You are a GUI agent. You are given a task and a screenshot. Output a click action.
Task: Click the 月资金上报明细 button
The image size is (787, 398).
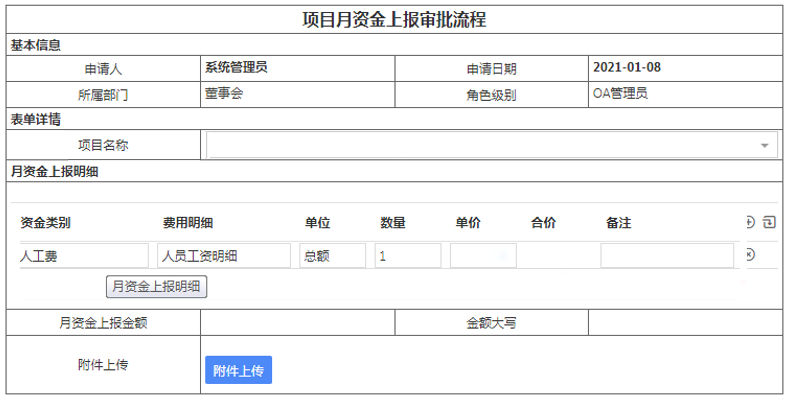(x=156, y=287)
